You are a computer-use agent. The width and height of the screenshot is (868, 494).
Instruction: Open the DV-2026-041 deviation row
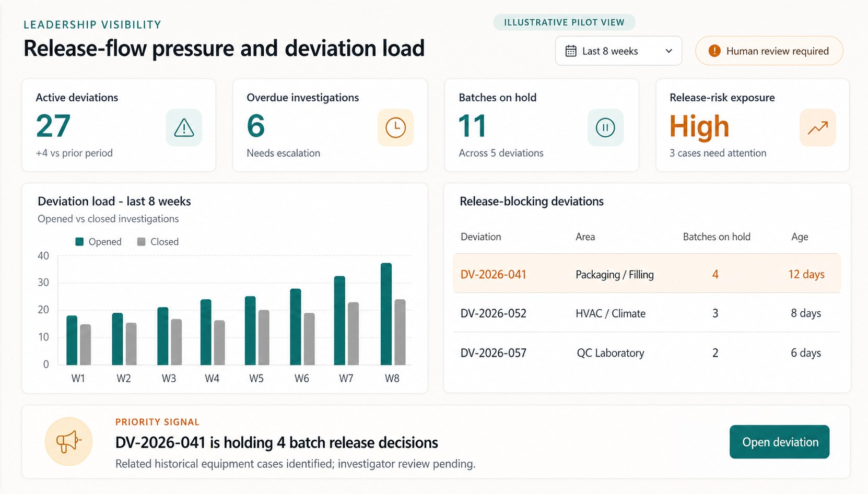[x=647, y=274]
